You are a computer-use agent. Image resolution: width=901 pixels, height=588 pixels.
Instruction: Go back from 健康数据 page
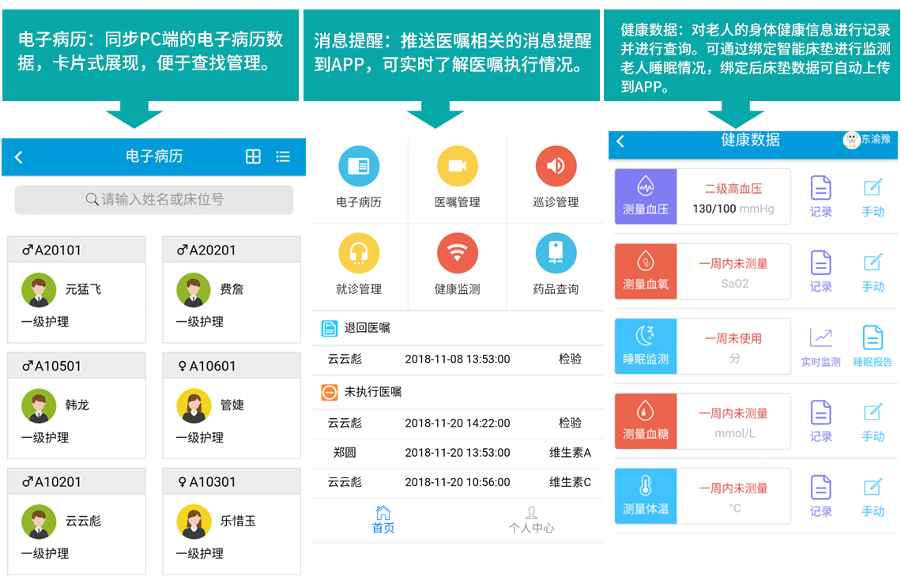[620, 141]
